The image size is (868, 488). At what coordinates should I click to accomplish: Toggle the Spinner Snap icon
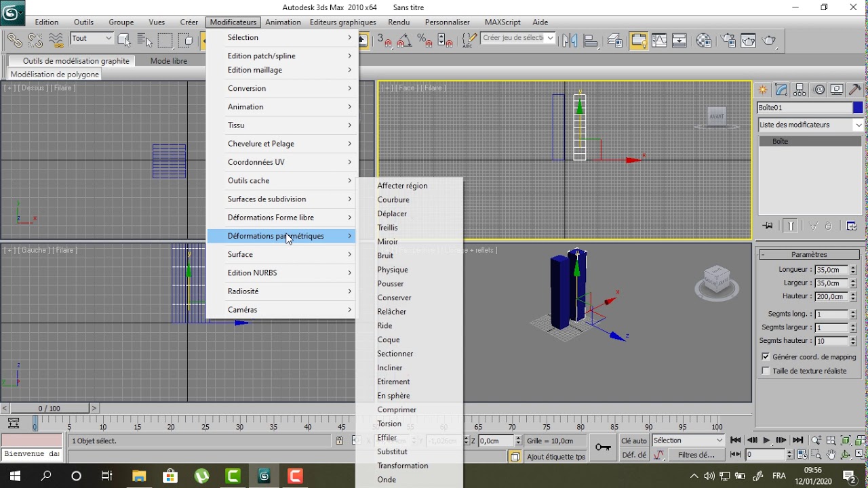[x=446, y=41]
